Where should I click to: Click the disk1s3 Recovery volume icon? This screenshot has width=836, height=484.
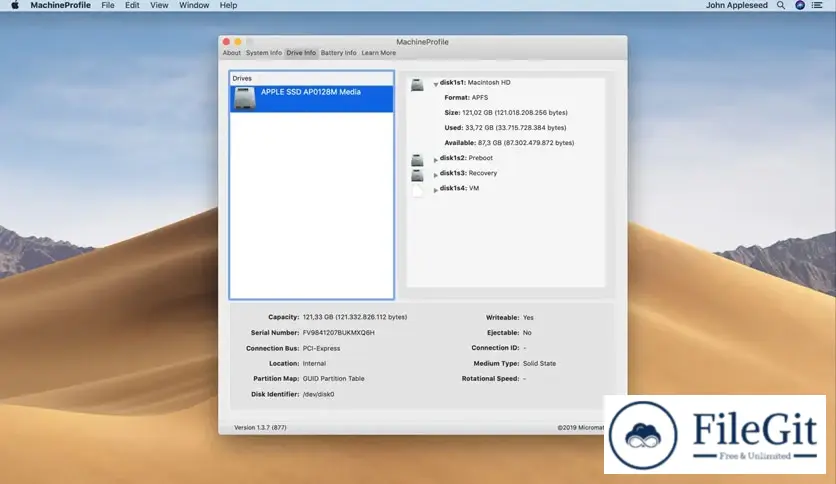click(x=417, y=175)
